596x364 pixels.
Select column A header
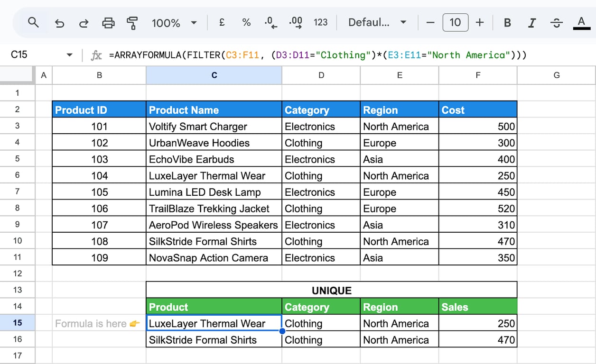(x=44, y=75)
